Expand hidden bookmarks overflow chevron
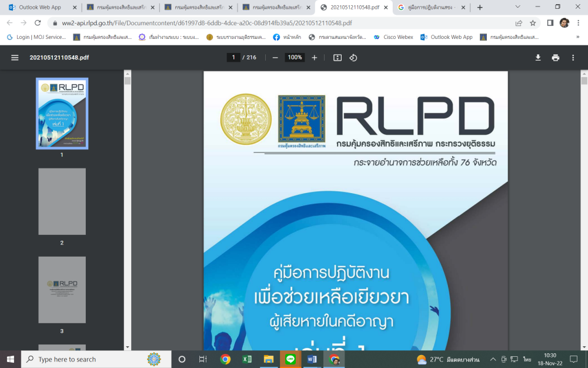588x368 pixels. pos(577,37)
